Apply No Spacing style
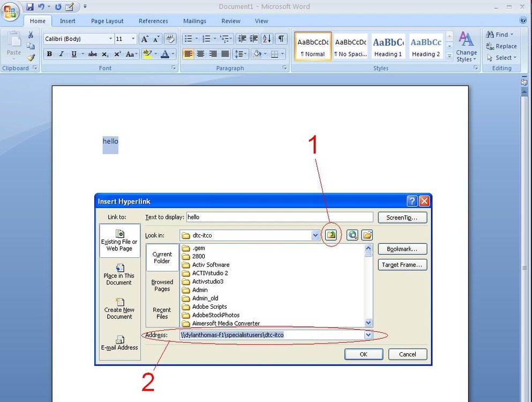 pyautogui.click(x=350, y=46)
